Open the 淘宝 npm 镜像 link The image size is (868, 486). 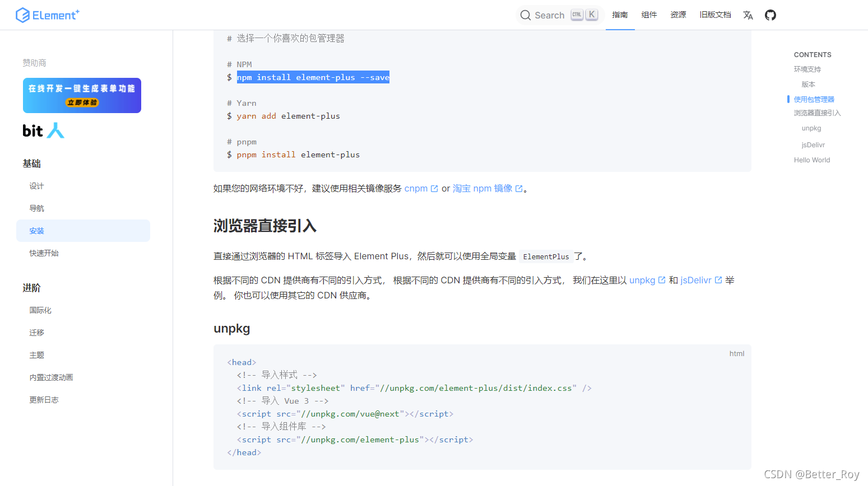click(483, 188)
